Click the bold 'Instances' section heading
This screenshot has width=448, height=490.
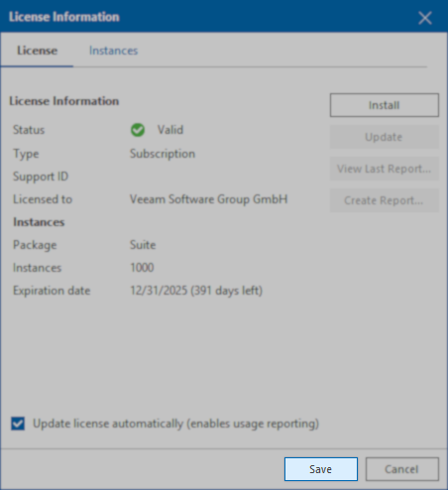pyautogui.click(x=39, y=222)
